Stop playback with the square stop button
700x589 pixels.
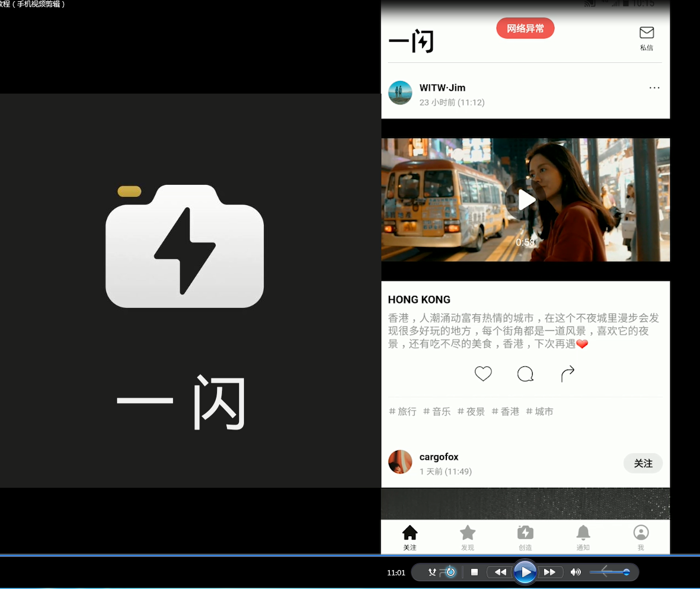pos(474,572)
